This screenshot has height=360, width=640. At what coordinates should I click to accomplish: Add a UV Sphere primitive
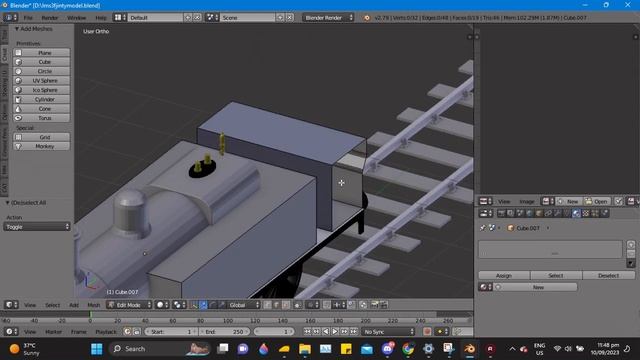41,81
